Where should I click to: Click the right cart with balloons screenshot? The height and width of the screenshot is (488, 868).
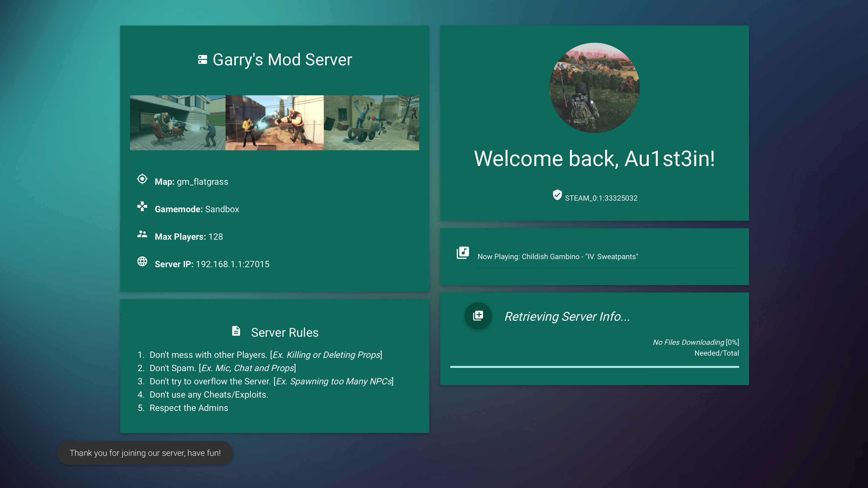pyautogui.click(x=371, y=123)
